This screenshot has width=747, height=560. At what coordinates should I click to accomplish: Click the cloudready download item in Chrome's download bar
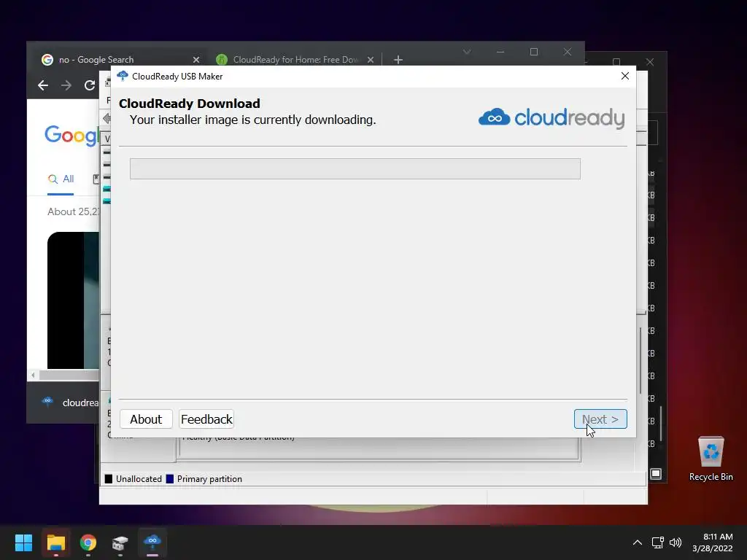click(x=70, y=402)
